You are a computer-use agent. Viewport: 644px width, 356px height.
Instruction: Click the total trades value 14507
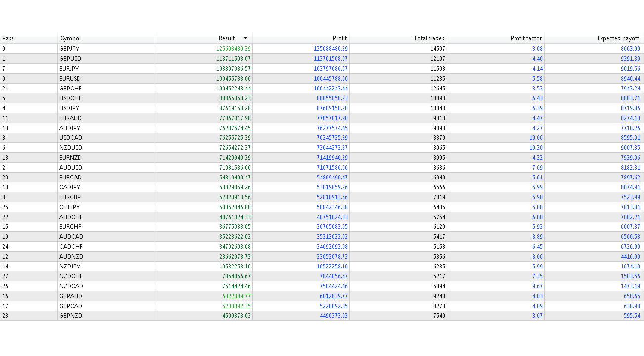pos(438,49)
